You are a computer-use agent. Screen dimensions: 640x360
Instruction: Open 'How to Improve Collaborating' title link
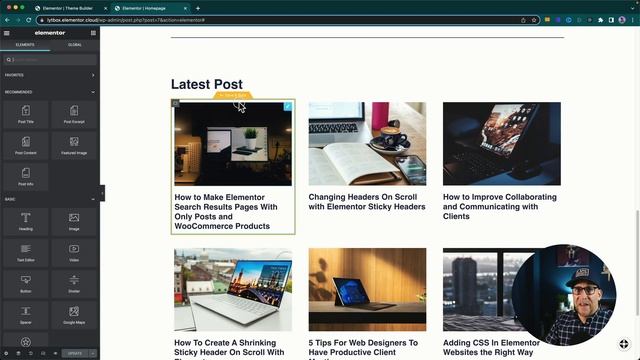(x=500, y=207)
